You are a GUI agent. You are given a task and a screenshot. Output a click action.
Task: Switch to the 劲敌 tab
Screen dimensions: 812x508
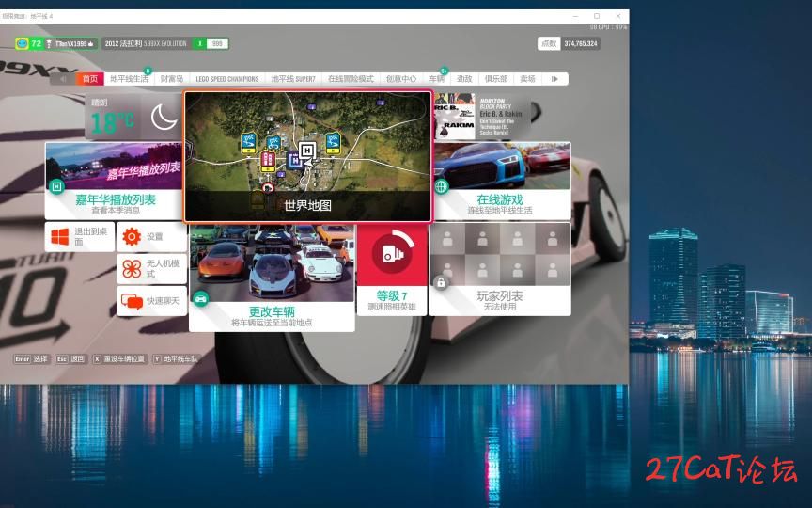[464, 79]
